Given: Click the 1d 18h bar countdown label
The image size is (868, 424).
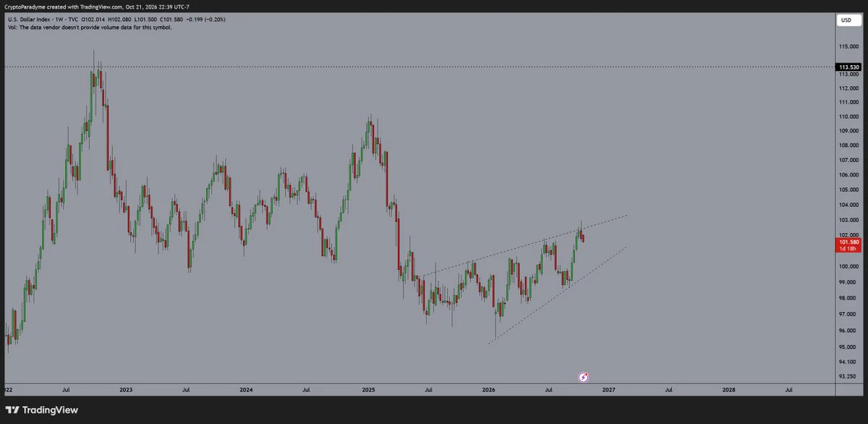Looking at the screenshot, I should 848,250.
